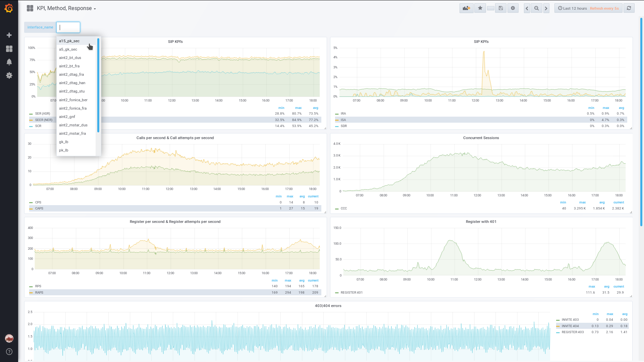
Task: Shift time range forward
Action: pyautogui.click(x=546, y=8)
